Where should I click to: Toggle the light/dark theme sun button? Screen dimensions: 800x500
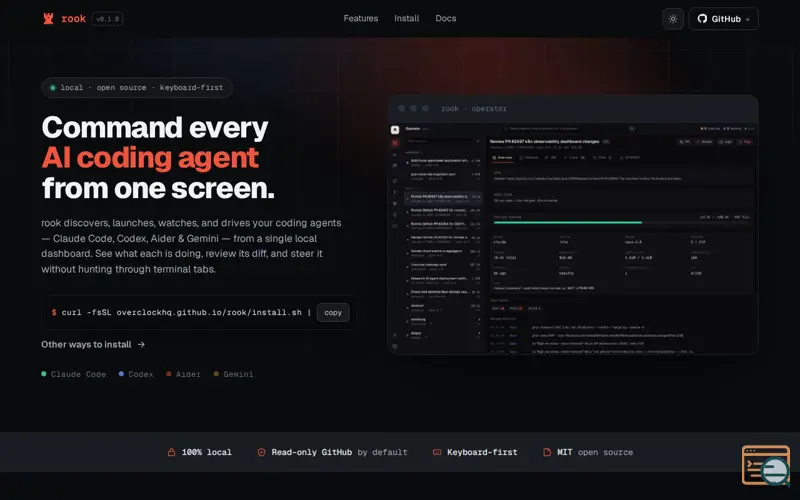click(673, 19)
